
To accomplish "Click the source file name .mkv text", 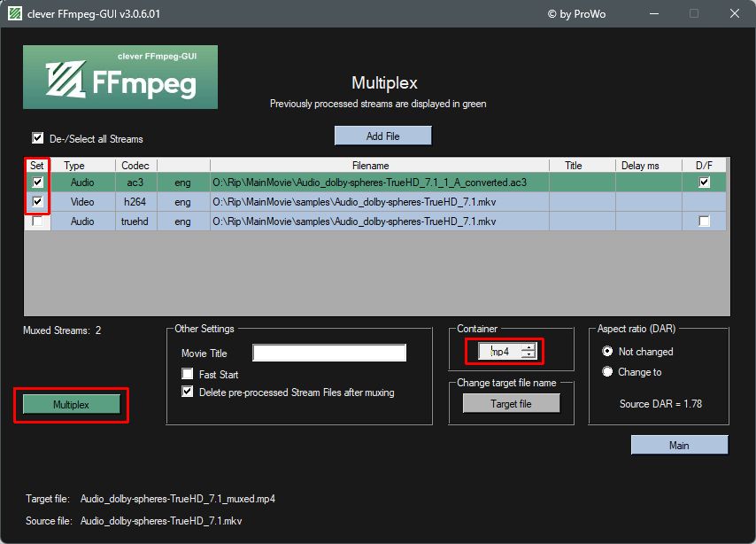I will 161,521.
